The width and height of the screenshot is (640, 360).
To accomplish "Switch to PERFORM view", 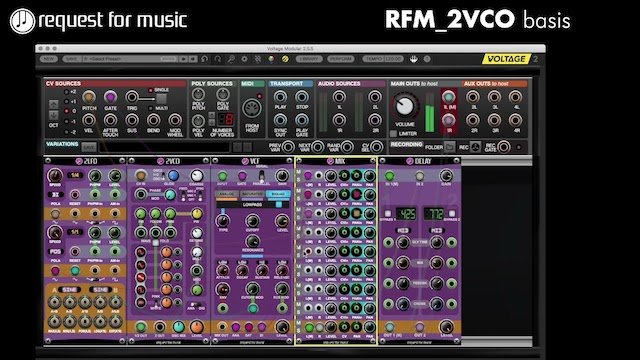I will (x=340, y=59).
